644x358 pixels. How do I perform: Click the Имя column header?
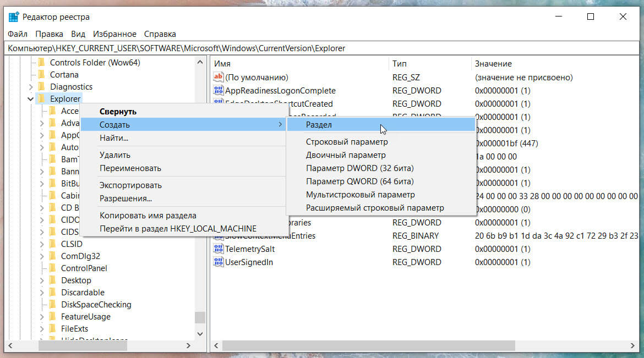click(299, 64)
